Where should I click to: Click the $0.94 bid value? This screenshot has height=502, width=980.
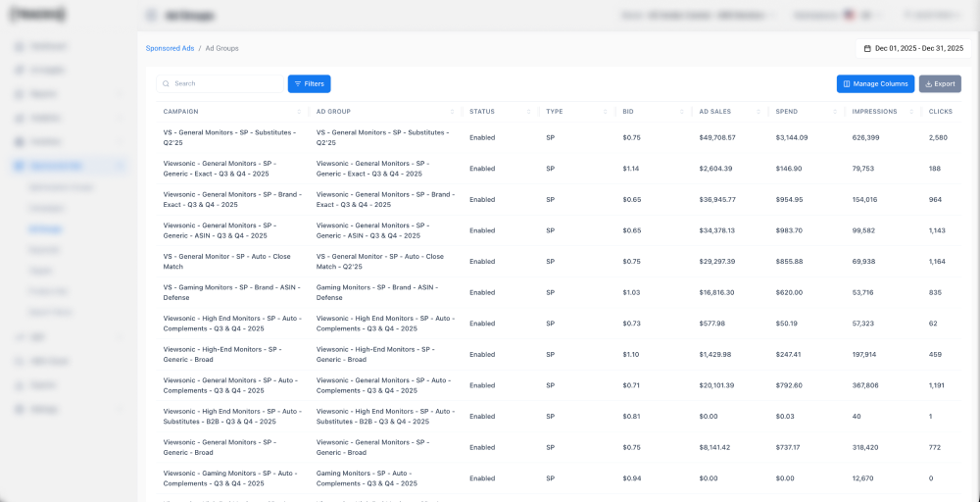click(631, 478)
